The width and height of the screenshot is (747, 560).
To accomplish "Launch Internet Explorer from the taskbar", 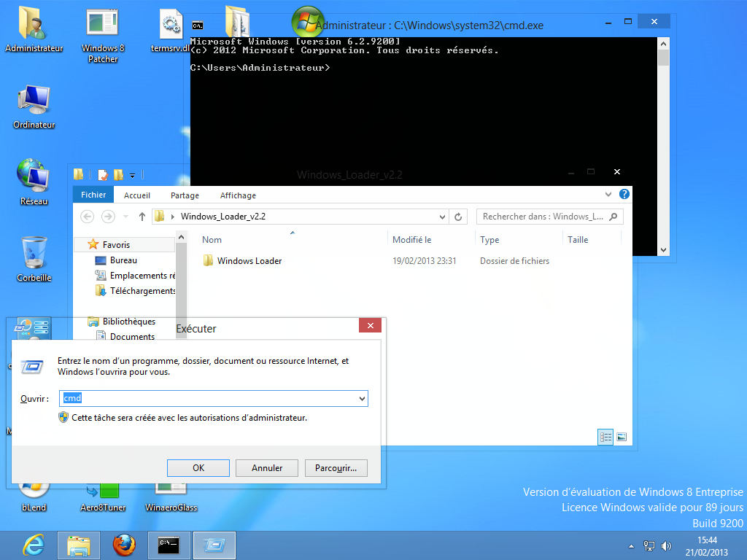I will 34,545.
